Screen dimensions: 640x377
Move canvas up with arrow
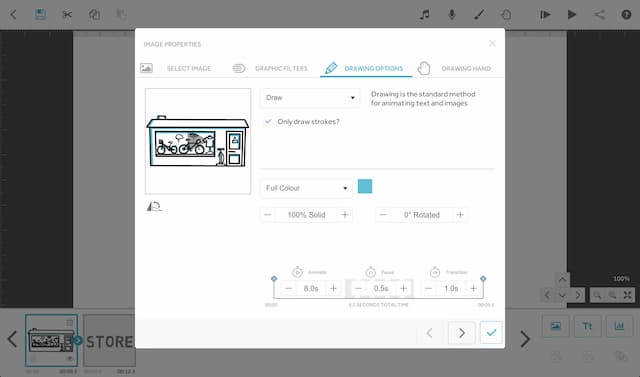click(562, 279)
